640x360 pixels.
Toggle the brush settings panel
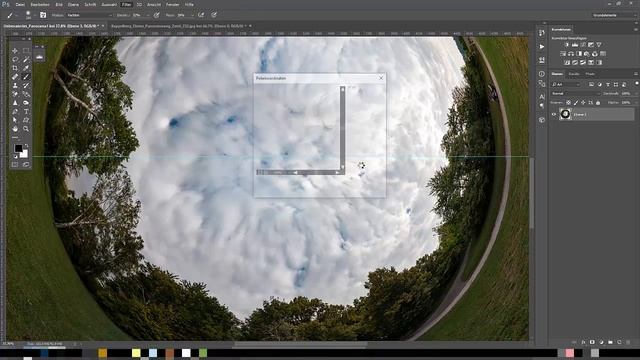[43, 15]
